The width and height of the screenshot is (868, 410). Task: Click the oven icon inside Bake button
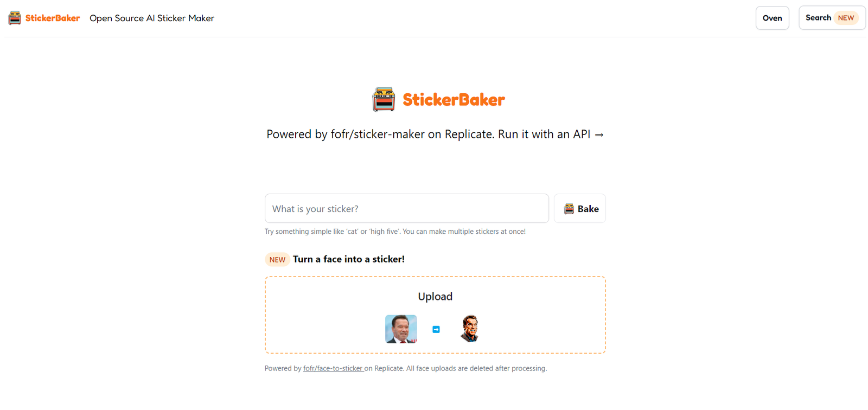click(569, 209)
